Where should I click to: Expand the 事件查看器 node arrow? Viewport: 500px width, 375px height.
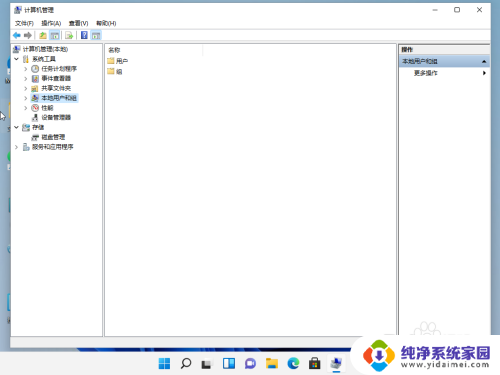pyautogui.click(x=26, y=78)
